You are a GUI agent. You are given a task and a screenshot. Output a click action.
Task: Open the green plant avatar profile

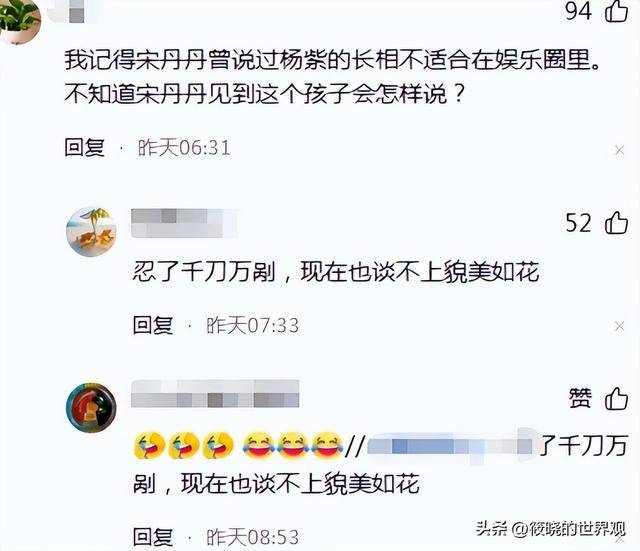click(20, 20)
